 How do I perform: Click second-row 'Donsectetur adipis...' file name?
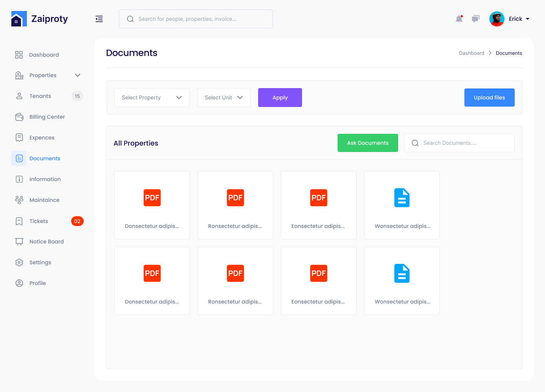(x=152, y=302)
